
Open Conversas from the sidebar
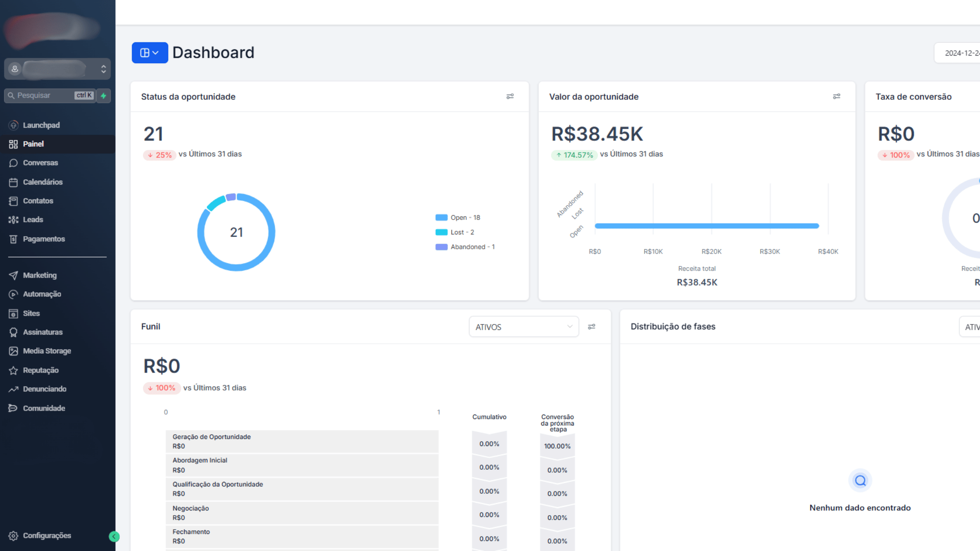pyautogui.click(x=40, y=163)
